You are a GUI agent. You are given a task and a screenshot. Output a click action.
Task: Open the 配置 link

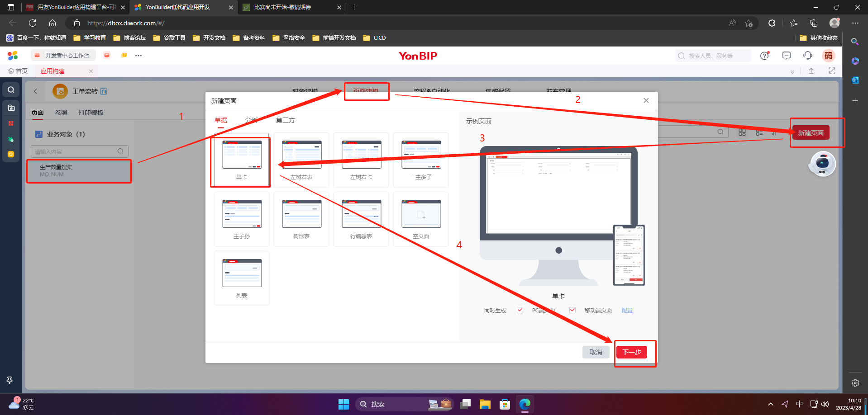(x=627, y=311)
